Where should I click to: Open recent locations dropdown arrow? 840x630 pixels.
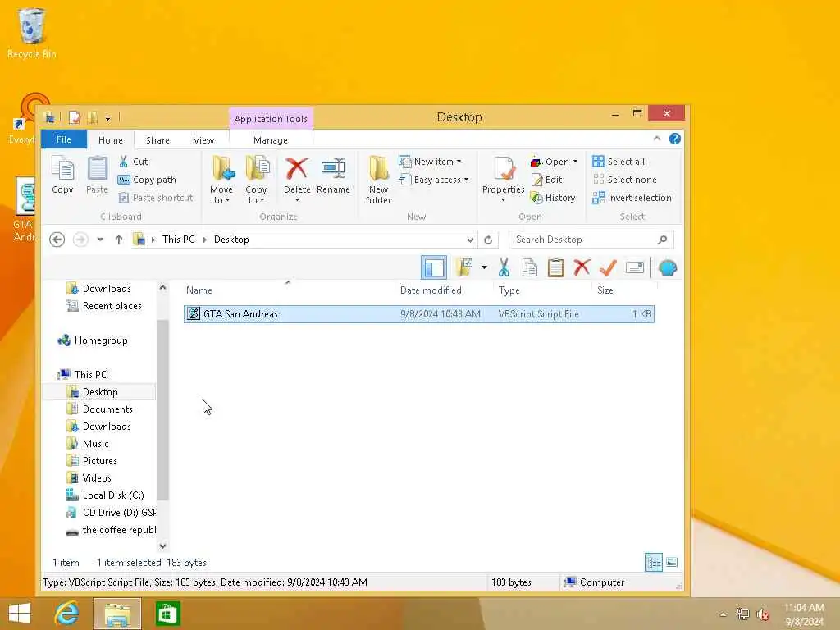click(x=100, y=240)
